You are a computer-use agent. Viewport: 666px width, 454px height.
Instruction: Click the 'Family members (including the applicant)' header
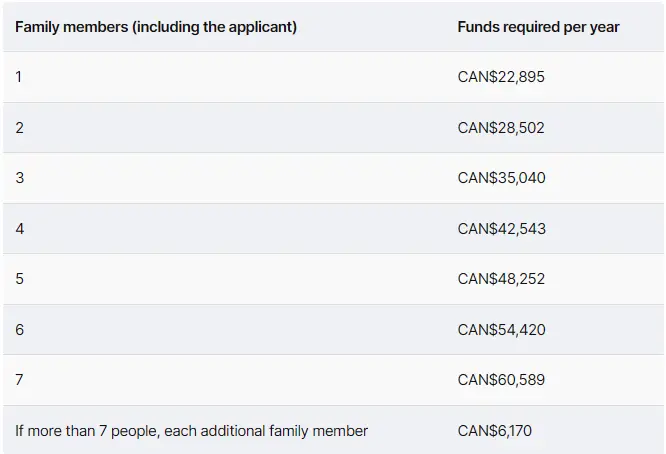[x=156, y=27]
